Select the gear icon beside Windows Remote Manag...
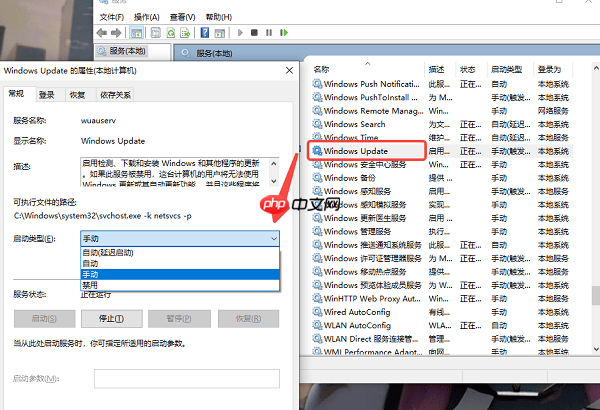This screenshot has height=410, width=600. pos(317,110)
